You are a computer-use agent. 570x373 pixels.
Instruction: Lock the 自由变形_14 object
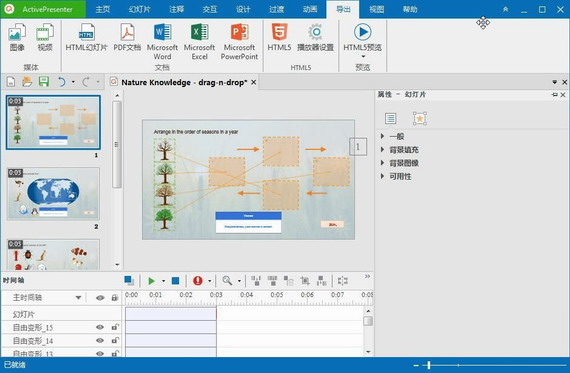click(115, 340)
